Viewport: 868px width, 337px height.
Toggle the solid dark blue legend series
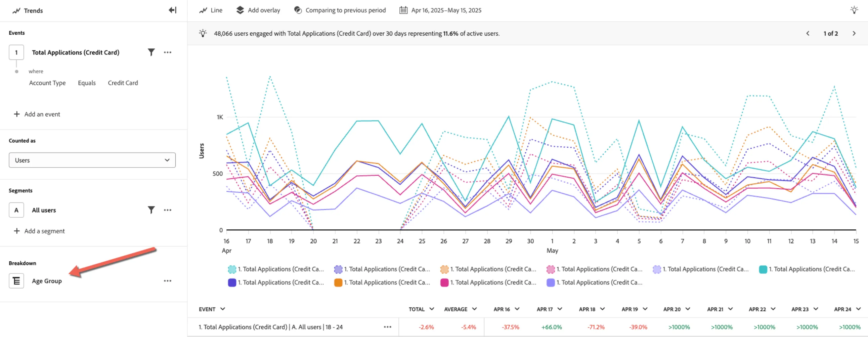[x=276, y=283]
